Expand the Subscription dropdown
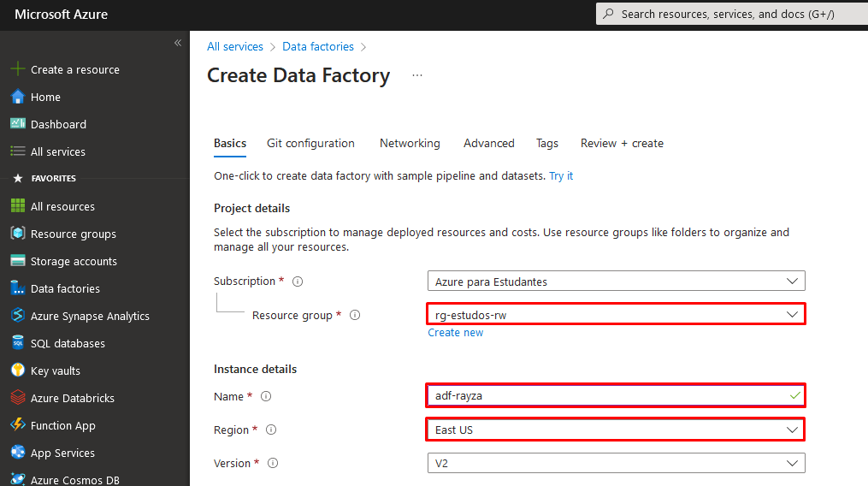Viewport: 868px width, 486px height. (616, 282)
